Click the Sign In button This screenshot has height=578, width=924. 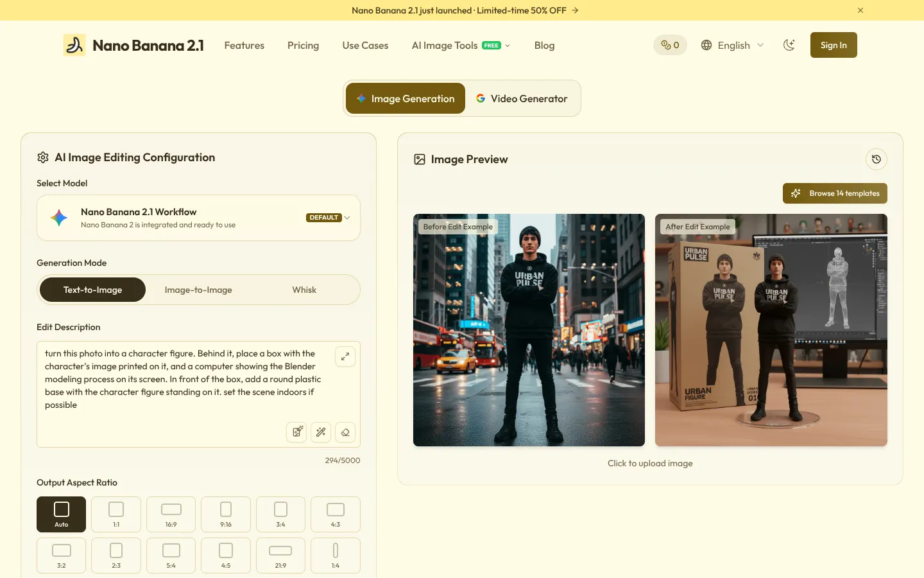(x=834, y=45)
